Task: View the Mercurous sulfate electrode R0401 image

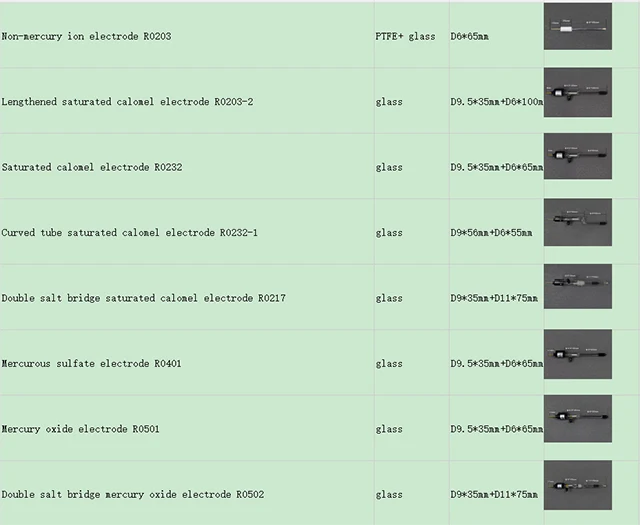Action: (577, 354)
